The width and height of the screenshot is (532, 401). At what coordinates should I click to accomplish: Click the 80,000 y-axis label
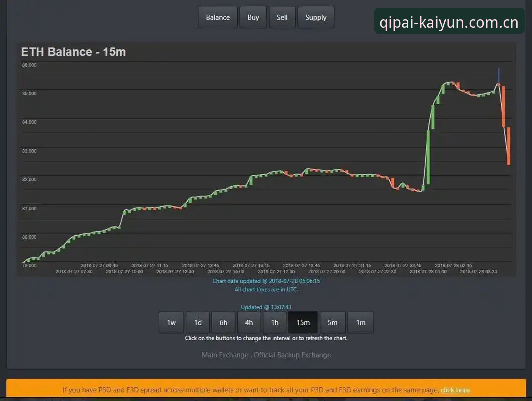[x=29, y=237]
